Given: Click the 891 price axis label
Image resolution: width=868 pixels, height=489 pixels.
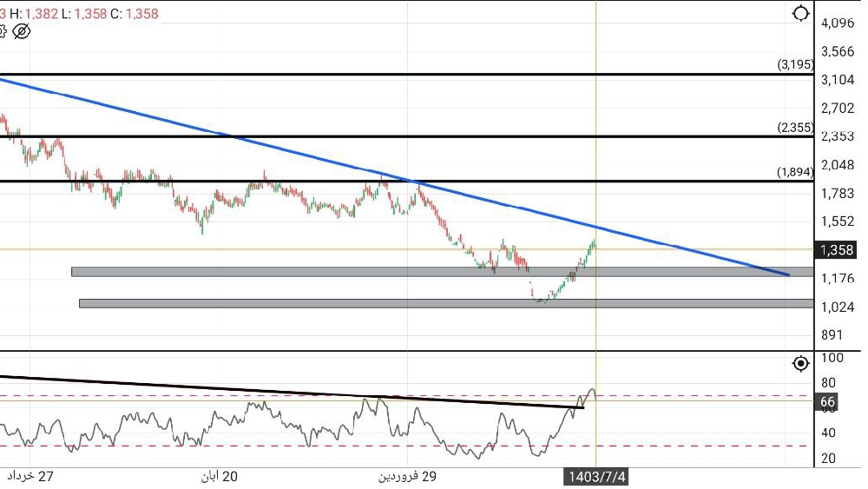Looking at the screenshot, I should coord(832,335).
